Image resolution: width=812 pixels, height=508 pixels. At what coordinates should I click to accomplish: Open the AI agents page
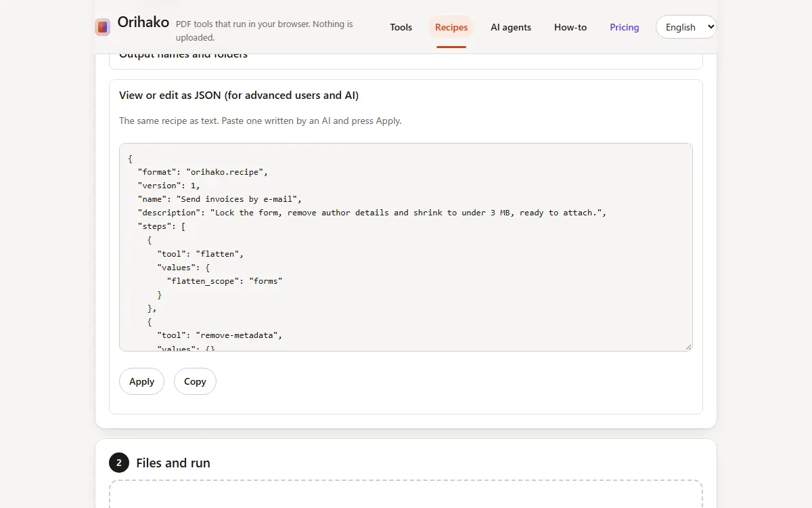click(x=511, y=27)
